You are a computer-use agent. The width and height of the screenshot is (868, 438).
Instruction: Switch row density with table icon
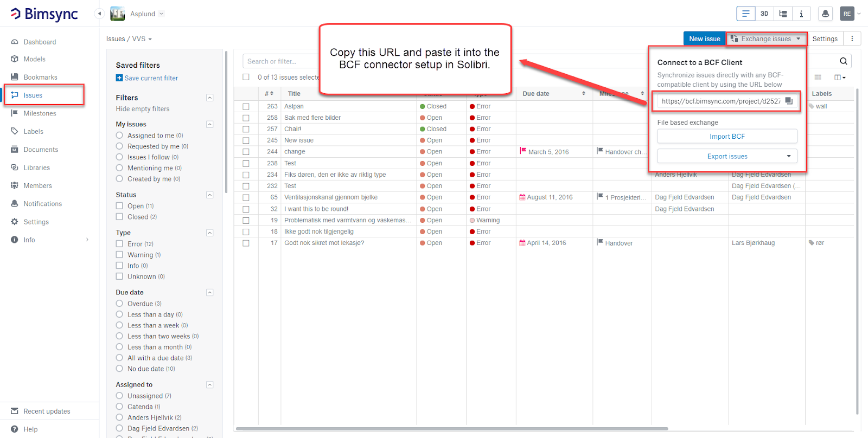pos(818,78)
